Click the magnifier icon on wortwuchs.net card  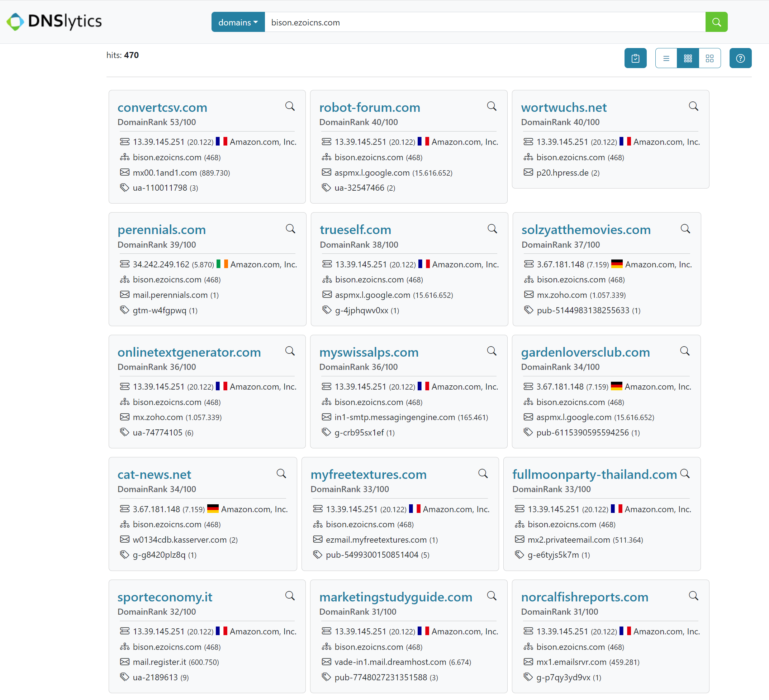point(693,106)
